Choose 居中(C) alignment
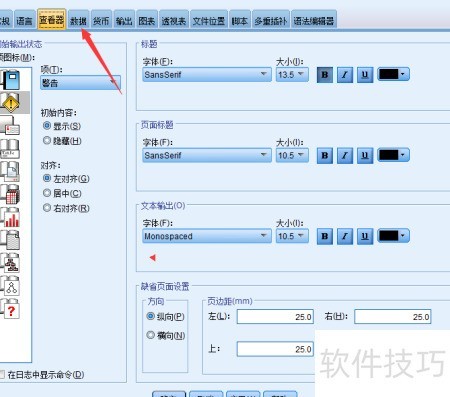 pos(62,193)
